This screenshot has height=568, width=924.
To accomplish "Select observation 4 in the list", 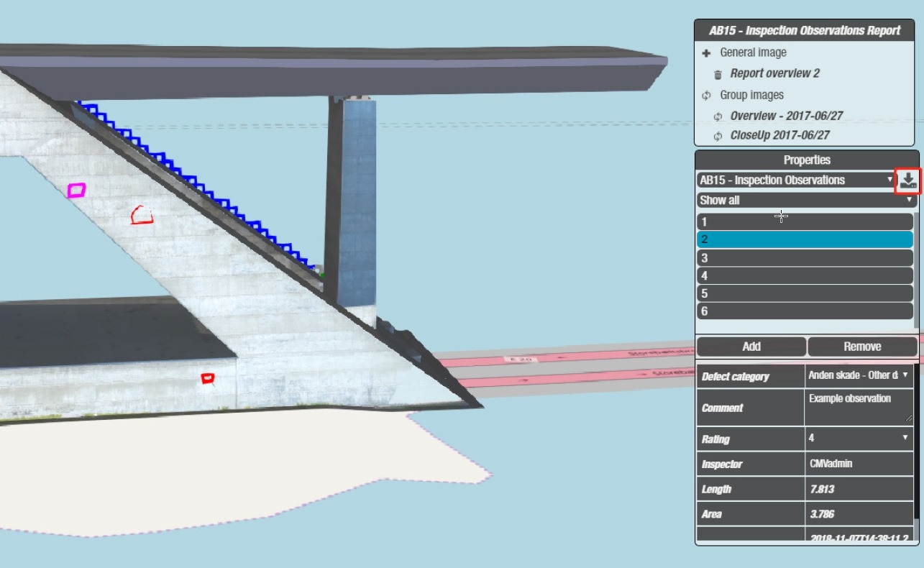I will click(804, 275).
